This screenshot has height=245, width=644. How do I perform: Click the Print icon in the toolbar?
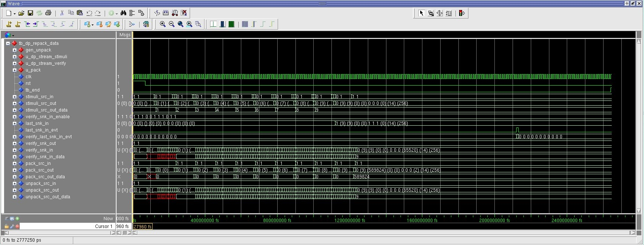(x=48, y=13)
